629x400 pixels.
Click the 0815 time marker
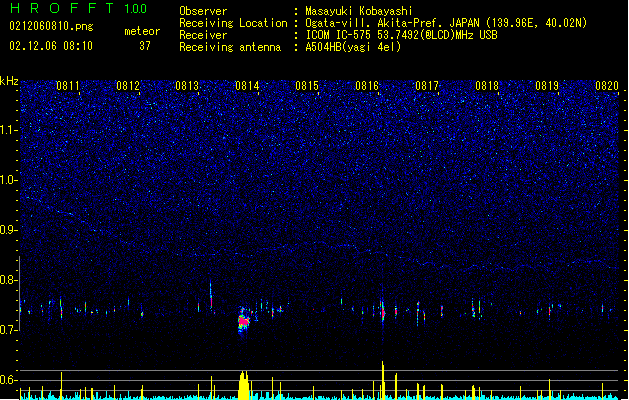click(307, 86)
